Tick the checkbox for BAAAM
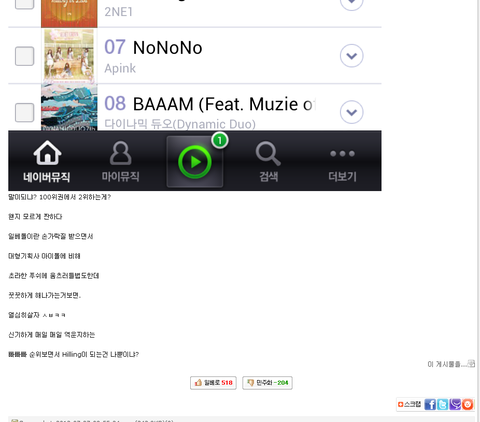Viewport: 480px width, 422px height. [24, 112]
